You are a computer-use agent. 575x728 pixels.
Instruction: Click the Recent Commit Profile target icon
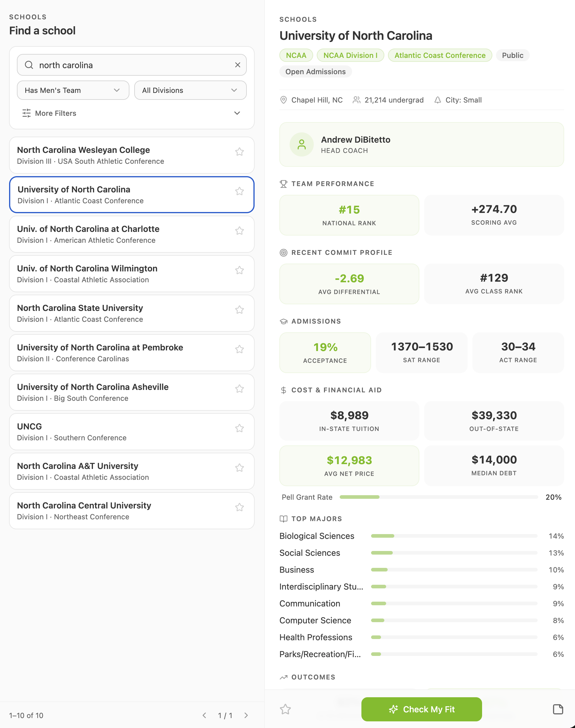point(284,253)
